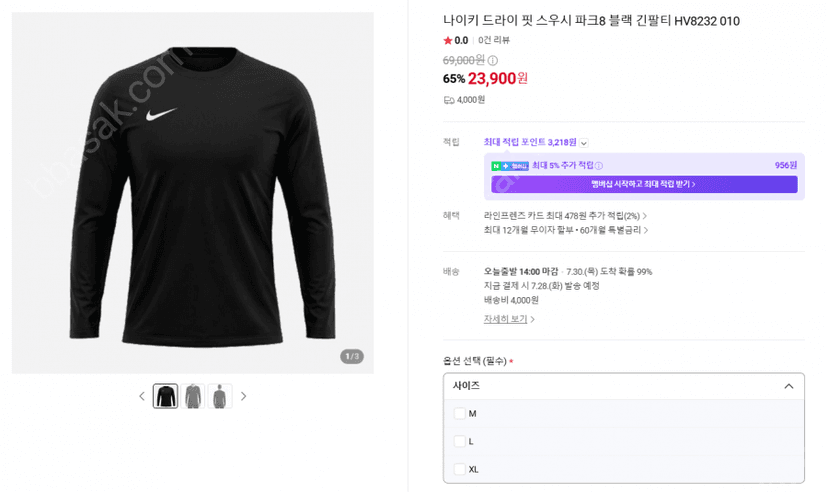Click the red star rating icon

pyautogui.click(x=448, y=40)
